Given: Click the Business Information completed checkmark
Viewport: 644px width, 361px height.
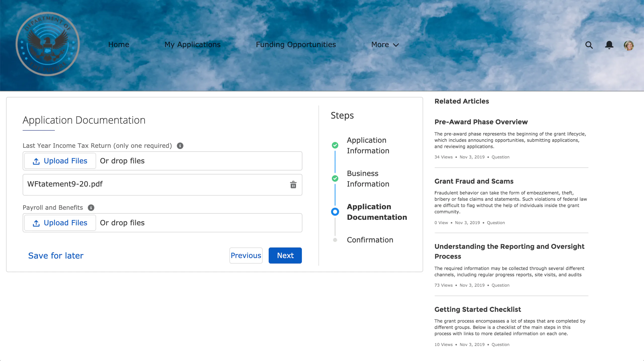Looking at the screenshot, I should [x=335, y=178].
